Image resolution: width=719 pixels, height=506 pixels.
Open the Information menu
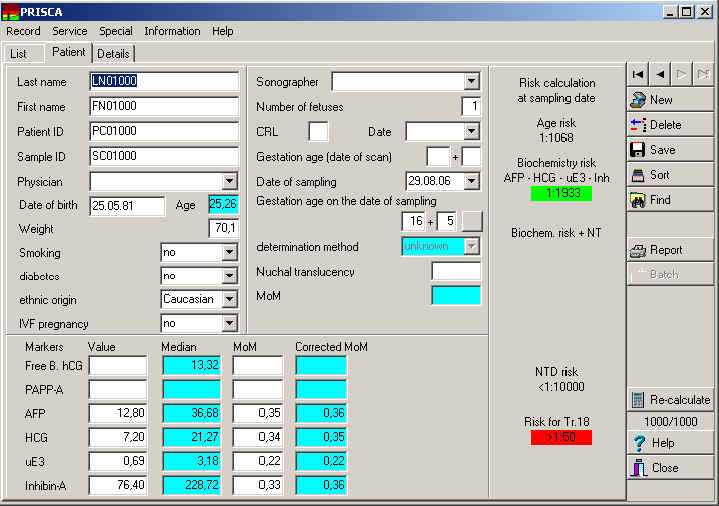(172, 31)
